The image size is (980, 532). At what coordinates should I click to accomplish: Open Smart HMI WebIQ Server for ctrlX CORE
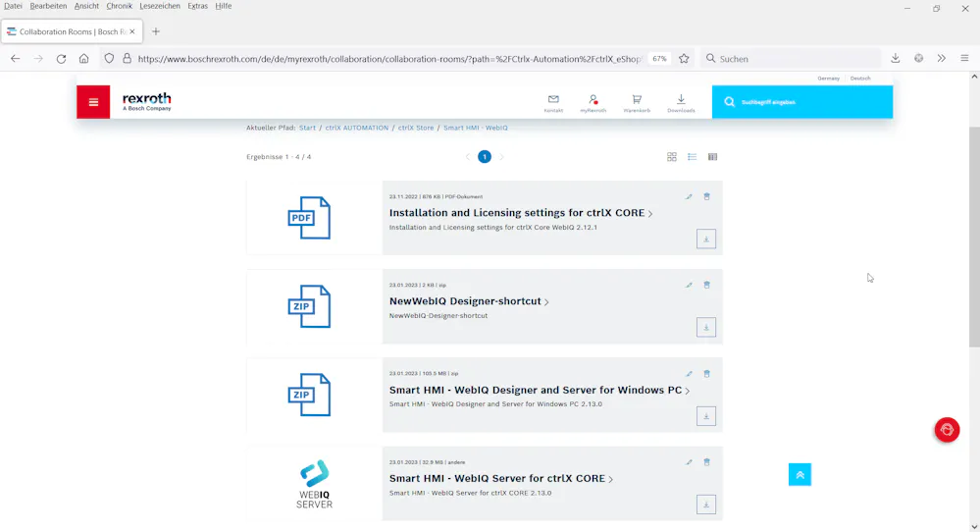[x=500, y=479]
